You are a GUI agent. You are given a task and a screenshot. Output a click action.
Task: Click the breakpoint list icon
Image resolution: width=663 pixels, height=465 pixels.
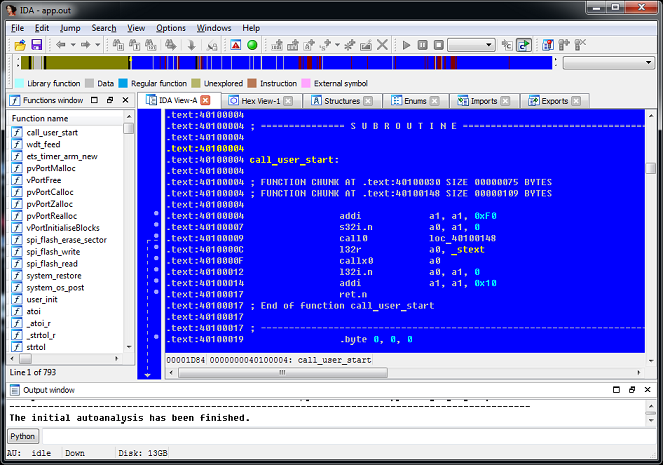548,45
